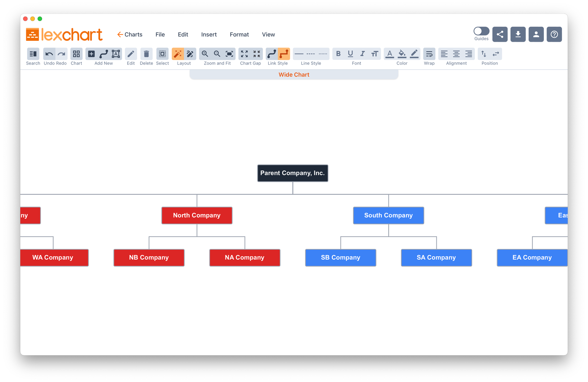Open the Format menu
Viewport: 588px width, 382px height.
tap(238, 34)
